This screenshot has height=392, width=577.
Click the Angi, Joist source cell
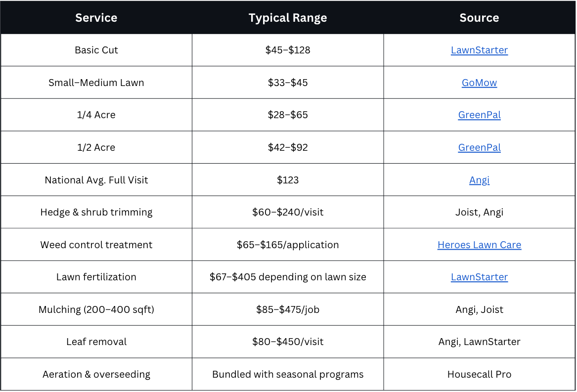pos(479,309)
